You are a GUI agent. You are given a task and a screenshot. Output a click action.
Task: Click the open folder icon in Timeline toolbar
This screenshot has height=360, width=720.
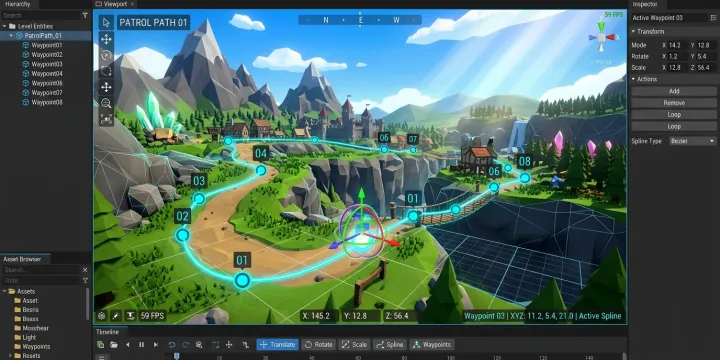(x=114, y=344)
